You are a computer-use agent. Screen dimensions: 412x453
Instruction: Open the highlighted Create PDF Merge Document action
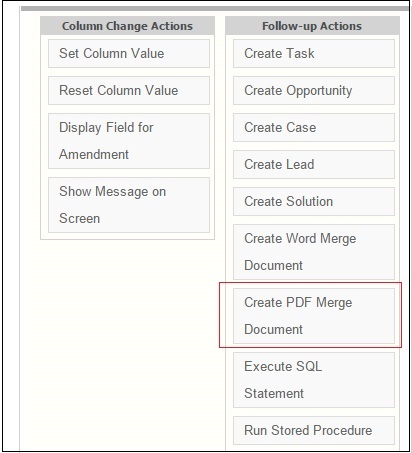(x=314, y=316)
